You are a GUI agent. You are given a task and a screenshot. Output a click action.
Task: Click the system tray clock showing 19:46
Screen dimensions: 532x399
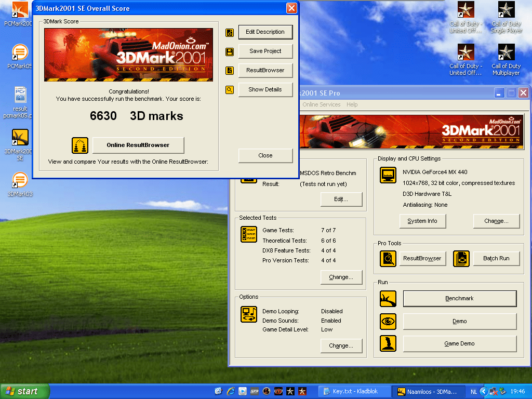[x=517, y=392]
